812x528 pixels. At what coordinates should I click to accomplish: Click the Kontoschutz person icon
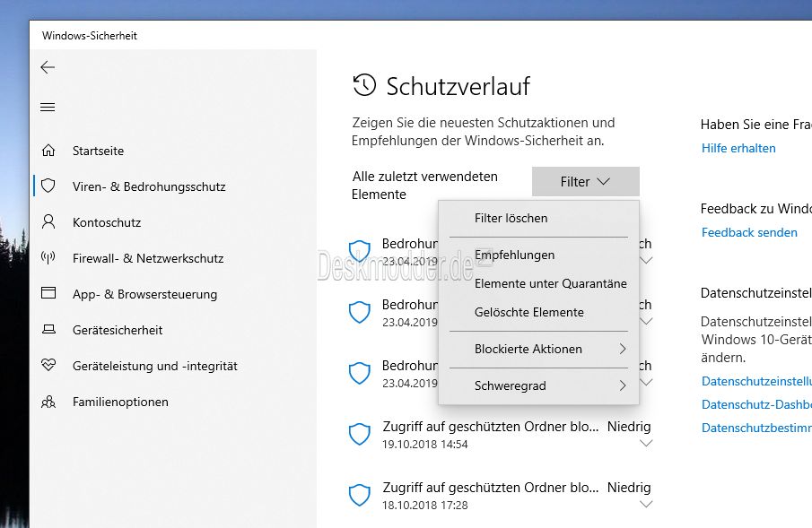48,222
